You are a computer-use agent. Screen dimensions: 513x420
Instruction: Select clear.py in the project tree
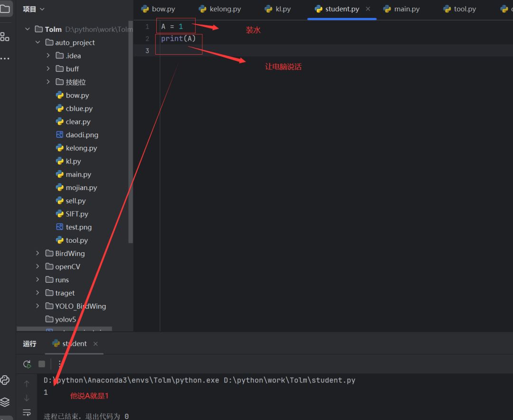[73, 122]
